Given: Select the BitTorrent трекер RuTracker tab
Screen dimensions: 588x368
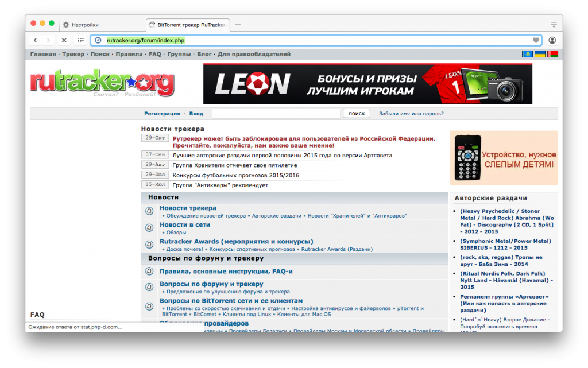Looking at the screenshot, I should point(188,25).
